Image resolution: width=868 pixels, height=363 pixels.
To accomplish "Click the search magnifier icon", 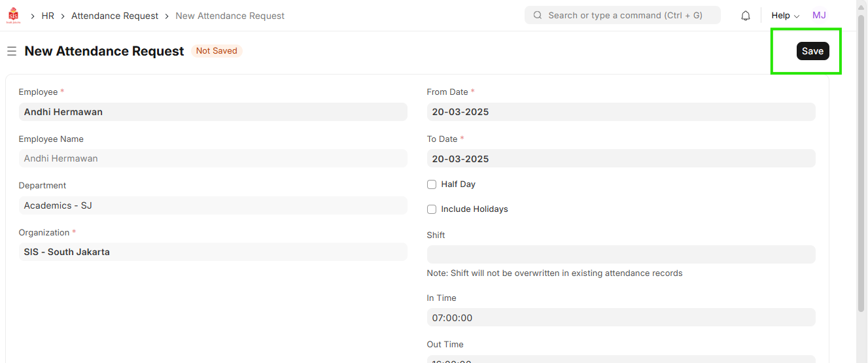I will tap(538, 16).
